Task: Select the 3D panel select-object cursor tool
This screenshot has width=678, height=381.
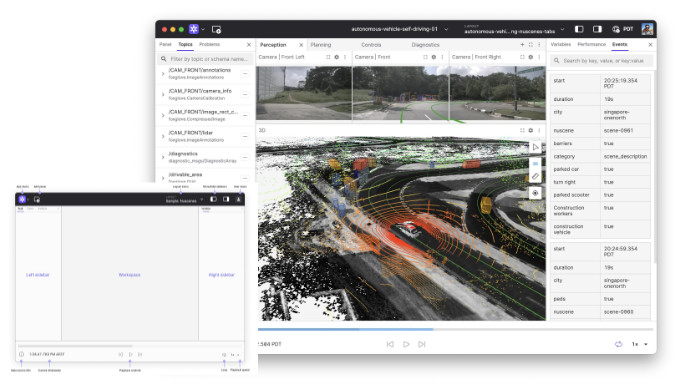Action: pos(535,147)
